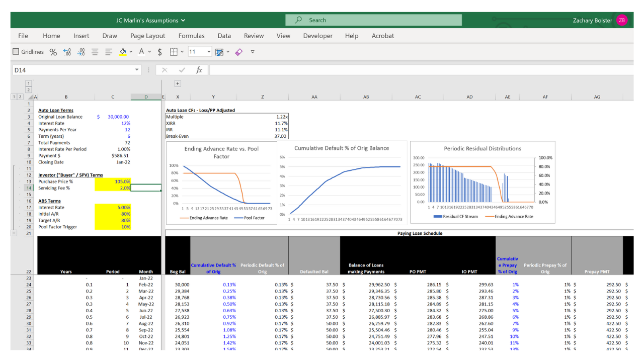Image resolution: width=644 pixels, height=362 pixels.
Task: Expand the column group plus button
Action: point(178,83)
